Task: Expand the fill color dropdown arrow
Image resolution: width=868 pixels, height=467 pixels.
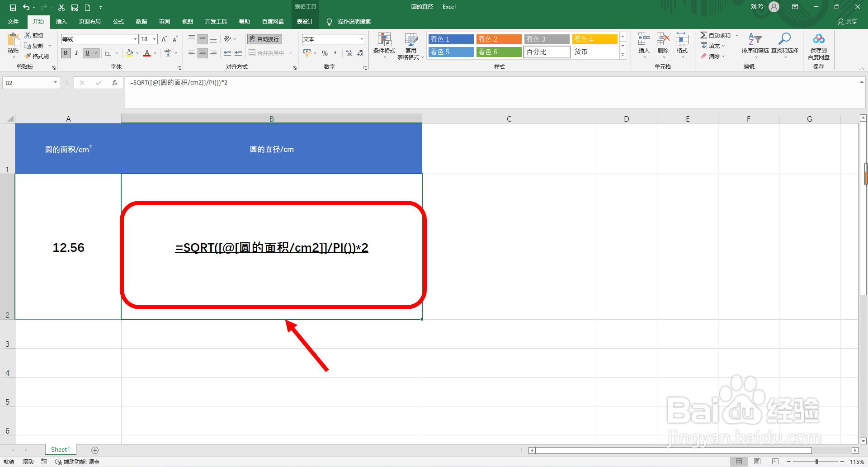Action: pyautogui.click(x=137, y=53)
